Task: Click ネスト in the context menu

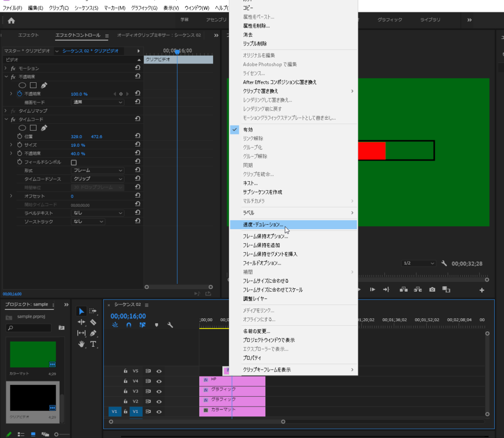Action: pyautogui.click(x=250, y=183)
